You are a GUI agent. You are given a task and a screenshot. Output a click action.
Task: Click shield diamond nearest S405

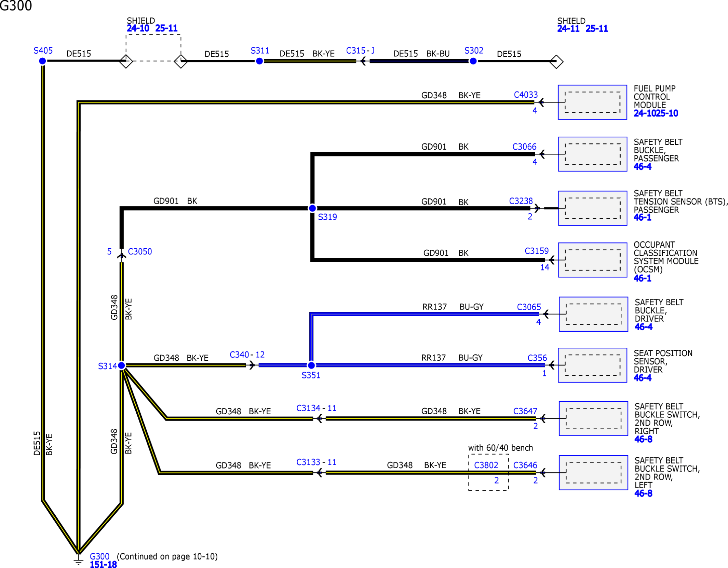pyautogui.click(x=126, y=61)
